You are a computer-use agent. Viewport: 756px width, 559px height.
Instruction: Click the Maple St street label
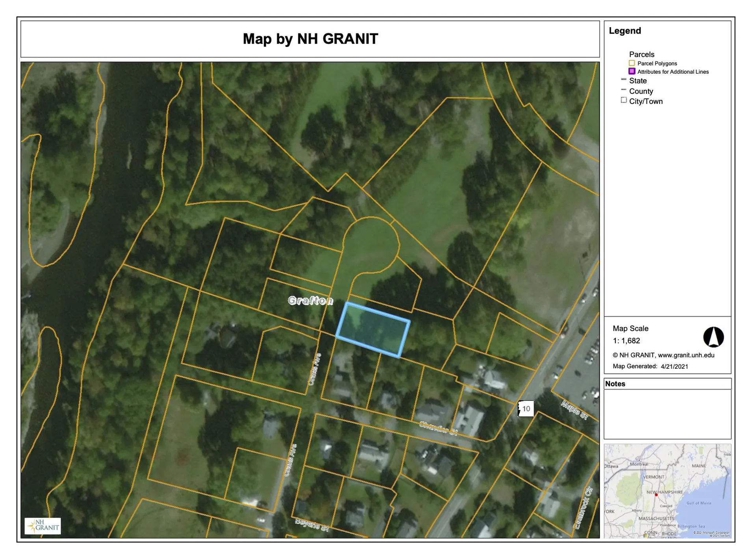(574, 410)
